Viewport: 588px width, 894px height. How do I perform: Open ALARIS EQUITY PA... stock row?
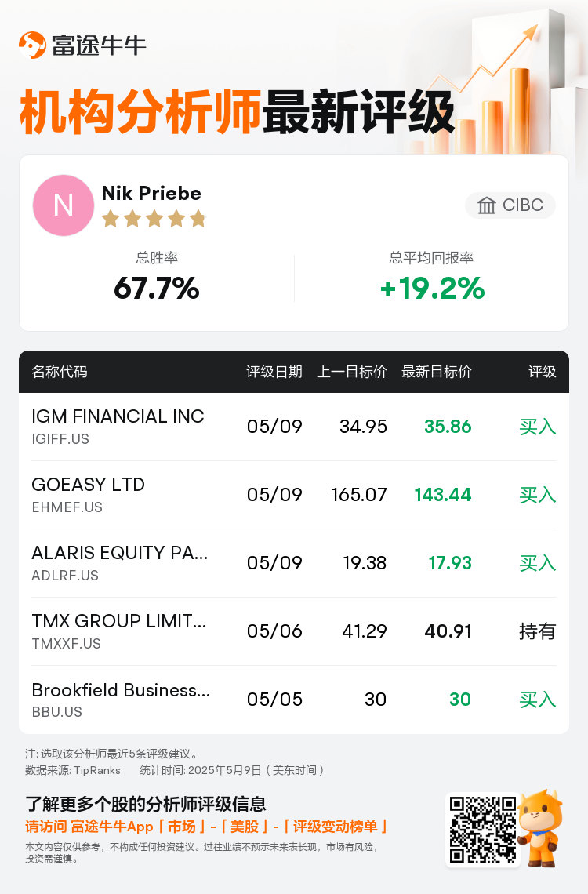(x=294, y=563)
